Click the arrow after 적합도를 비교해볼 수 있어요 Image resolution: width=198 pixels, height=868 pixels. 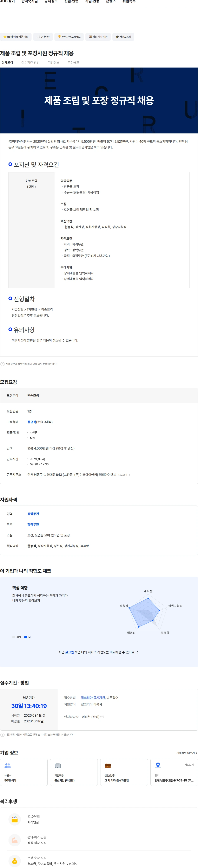(x=138, y=652)
